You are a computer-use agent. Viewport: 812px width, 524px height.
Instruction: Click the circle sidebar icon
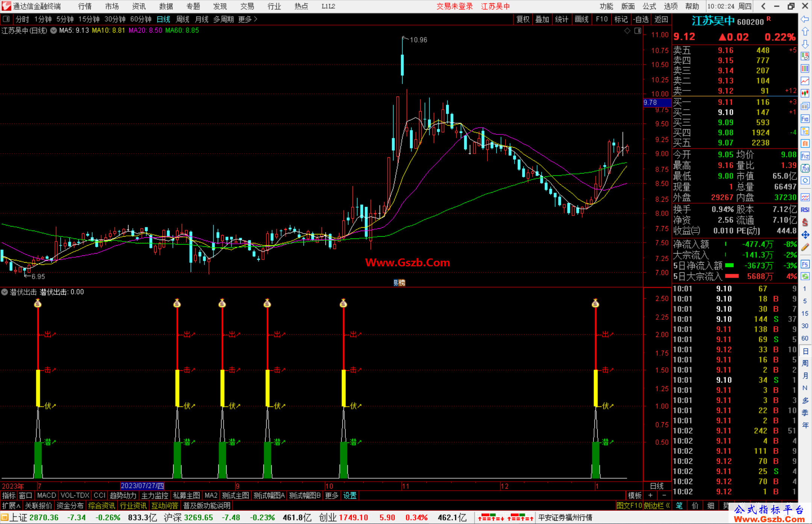(x=805, y=181)
